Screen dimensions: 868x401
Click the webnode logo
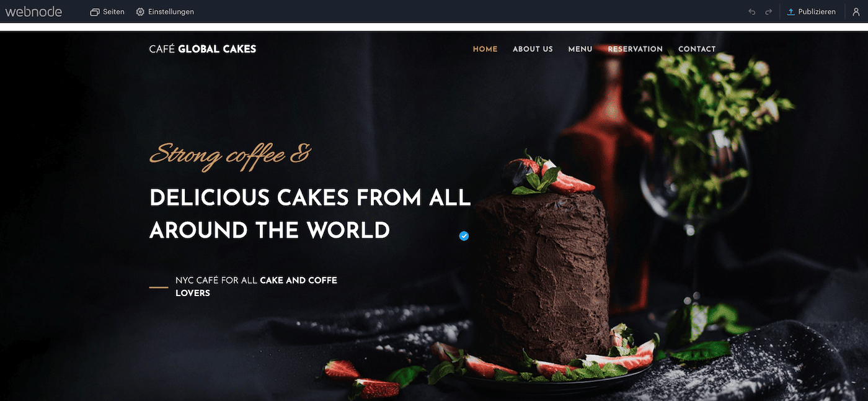click(33, 11)
